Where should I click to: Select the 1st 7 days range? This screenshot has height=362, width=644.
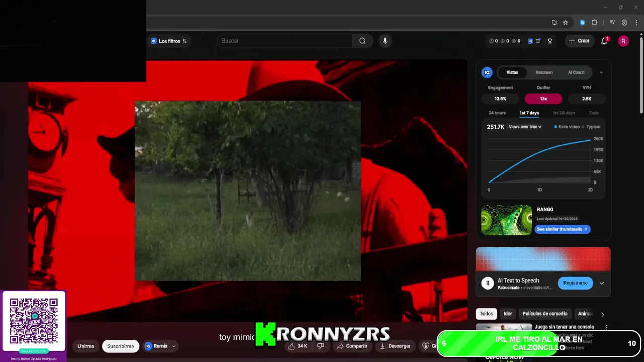click(x=529, y=113)
